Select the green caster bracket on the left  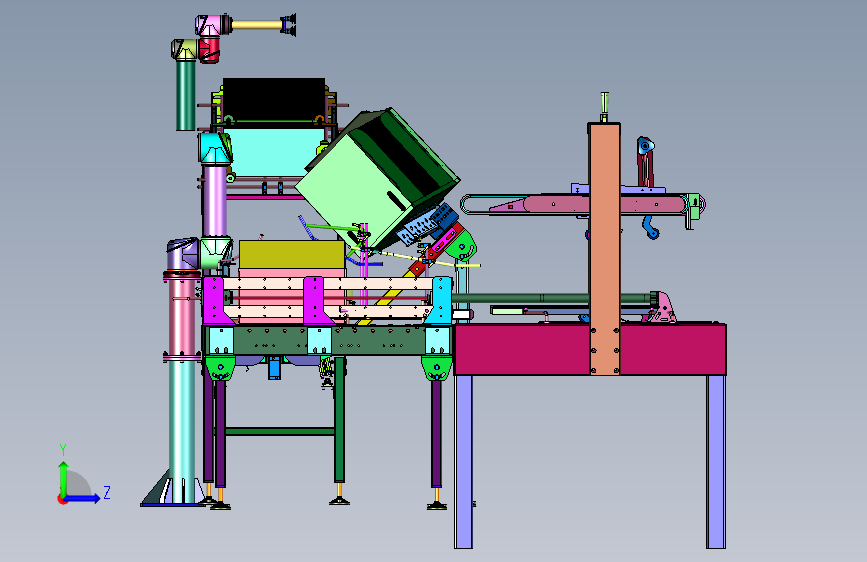[220, 368]
